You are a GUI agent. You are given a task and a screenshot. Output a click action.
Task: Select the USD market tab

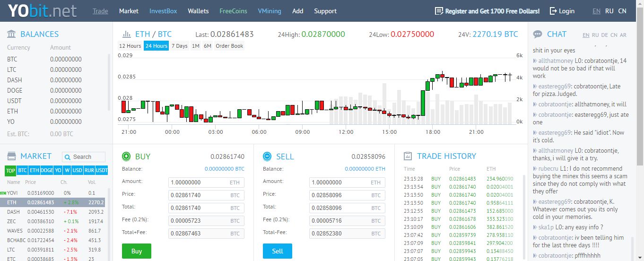coord(78,171)
